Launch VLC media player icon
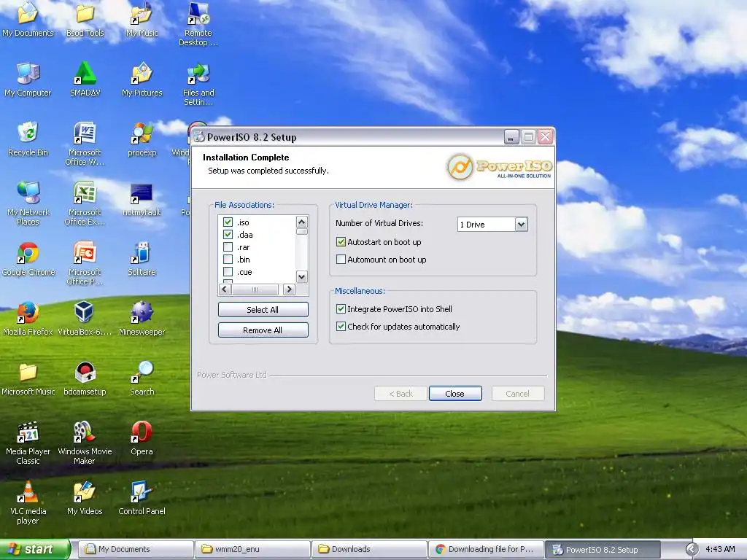 click(28, 503)
